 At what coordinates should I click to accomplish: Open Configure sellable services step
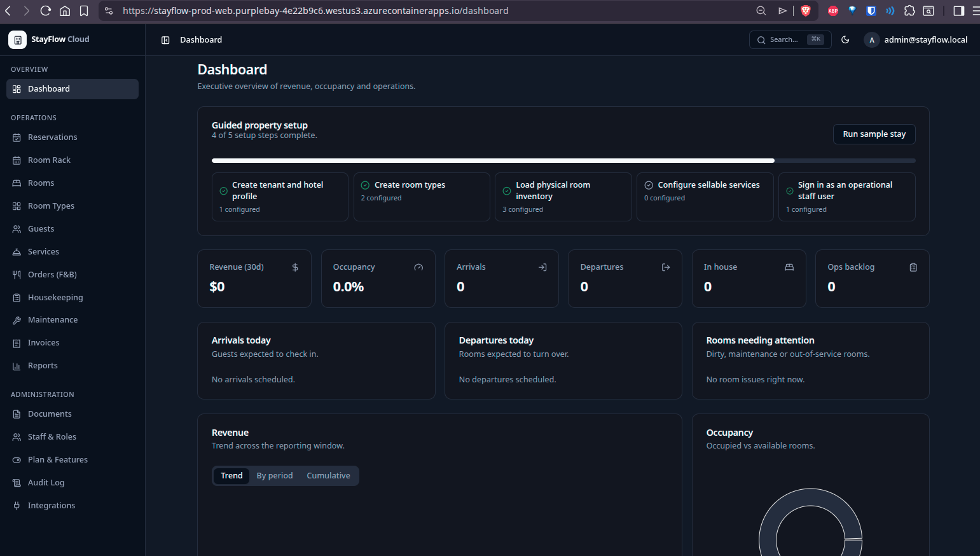pos(705,197)
